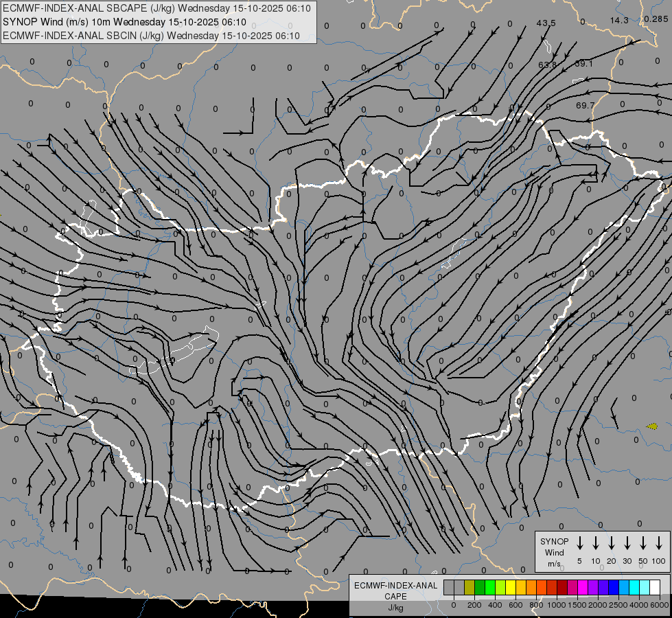Pick the dark green CAPE legend swatch
Image resolution: width=672 pixels, height=618 pixels.
pos(480,587)
